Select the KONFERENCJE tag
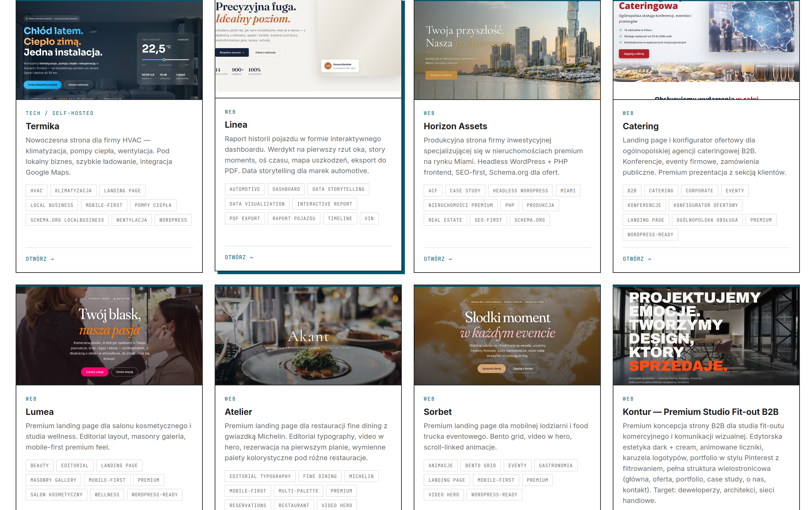The image size is (812, 510). (644, 205)
